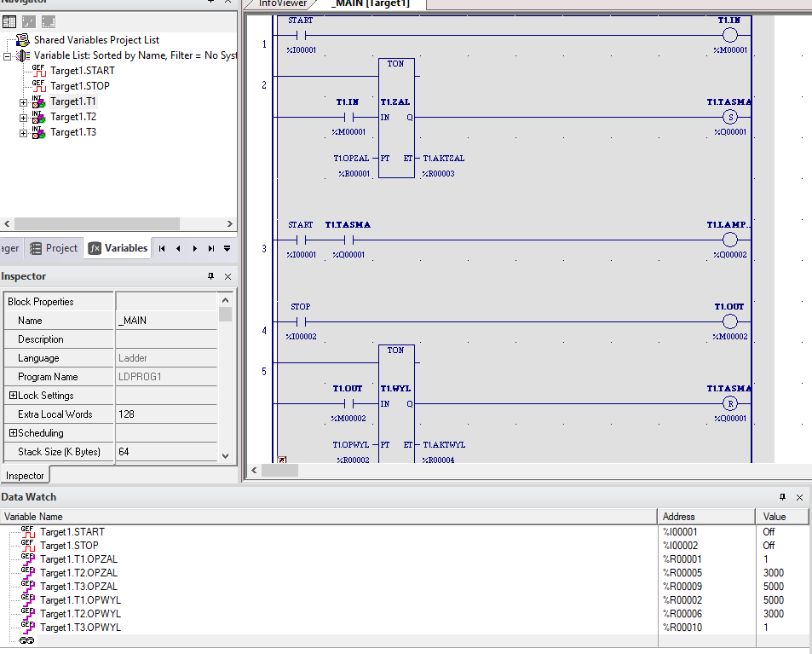The image size is (812, 654).
Task: Click the glasses icon in the empty Data Watch row
Action: [27, 641]
